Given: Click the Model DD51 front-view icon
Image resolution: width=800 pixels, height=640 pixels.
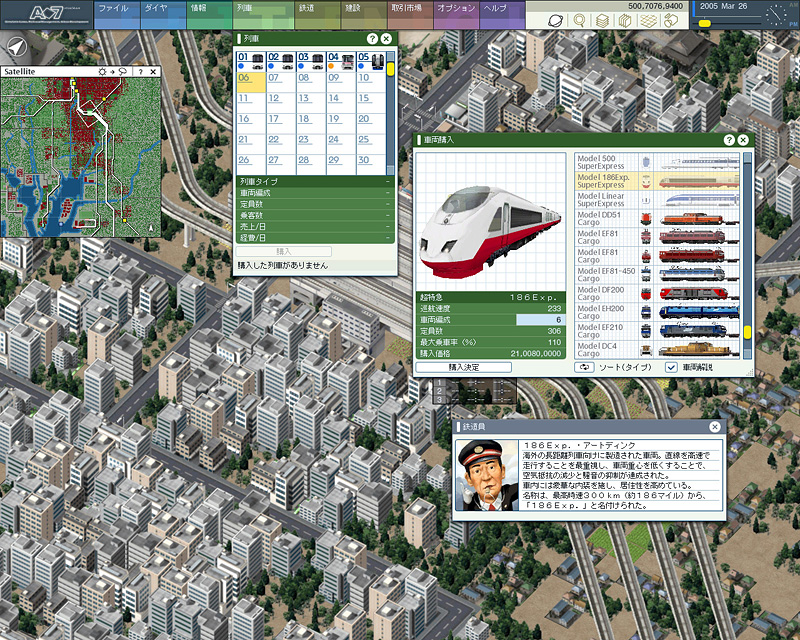Looking at the screenshot, I should coord(646,218).
